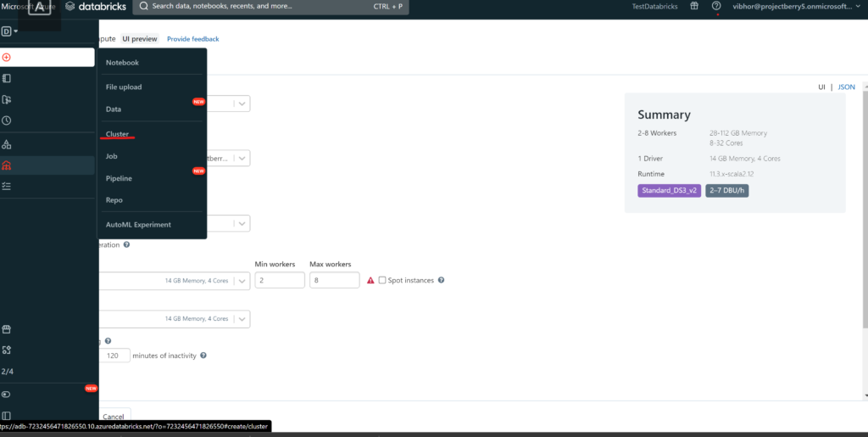Expand the worker type dropdown beside Min workers

pyautogui.click(x=242, y=280)
